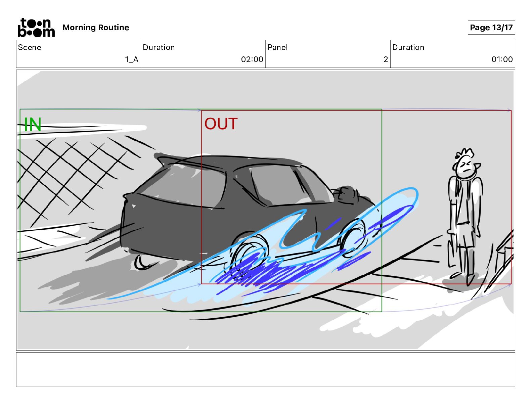The image size is (532, 411).
Task: Click the 'Duration' label next to Panel
Action: point(408,47)
